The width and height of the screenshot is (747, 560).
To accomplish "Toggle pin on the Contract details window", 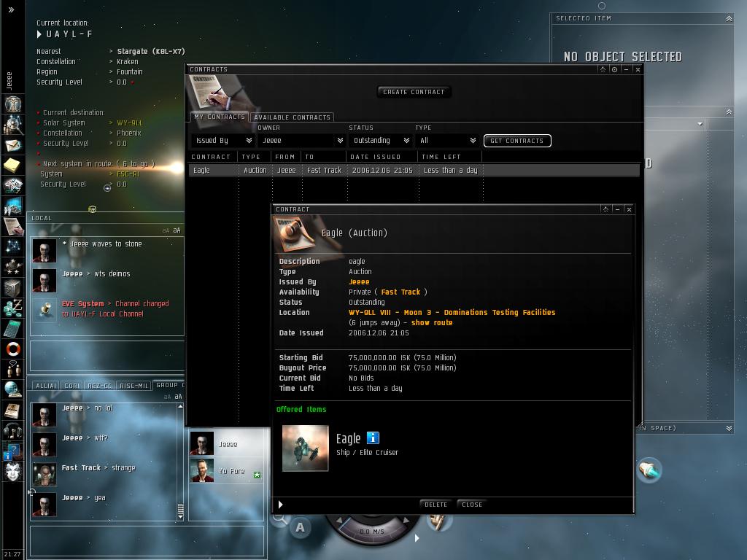I will (605, 209).
